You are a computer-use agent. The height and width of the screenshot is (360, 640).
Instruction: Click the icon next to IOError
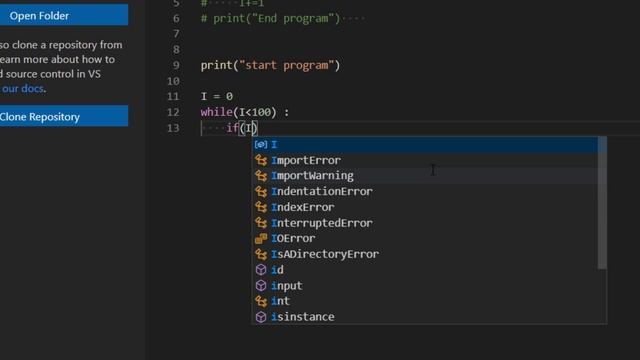[x=261, y=238]
